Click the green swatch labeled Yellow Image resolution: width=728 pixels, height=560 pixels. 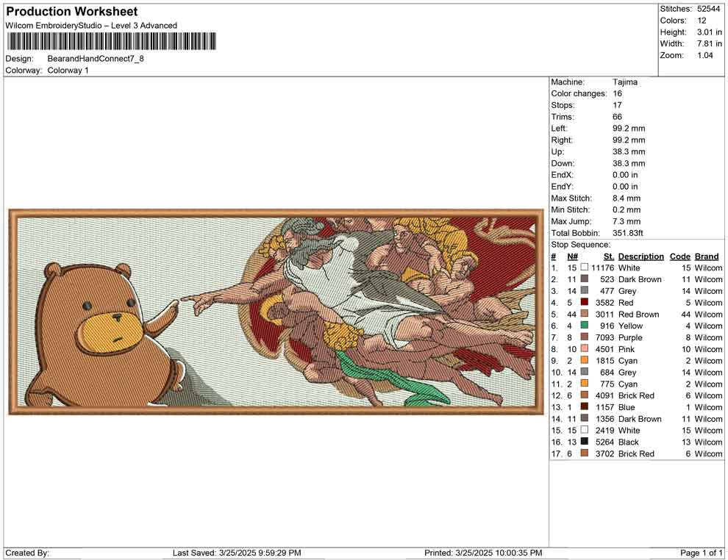pos(584,326)
